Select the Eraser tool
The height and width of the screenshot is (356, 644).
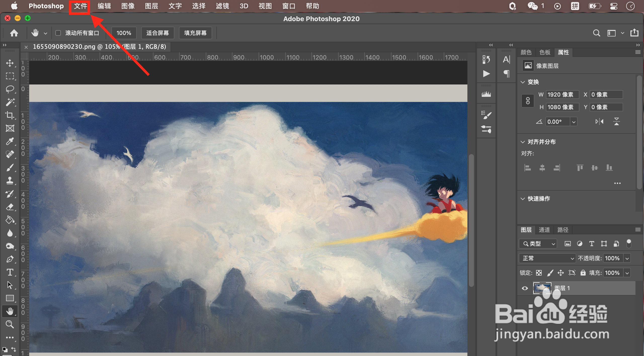click(x=10, y=207)
